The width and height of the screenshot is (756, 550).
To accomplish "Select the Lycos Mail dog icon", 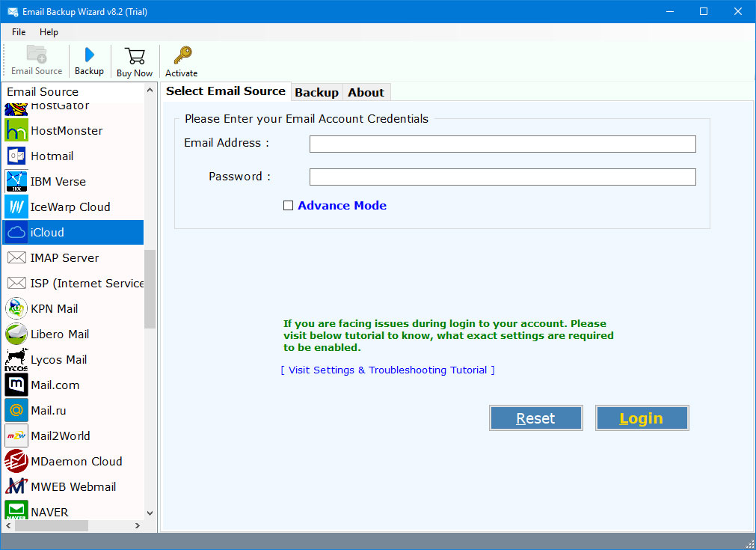I will (x=16, y=359).
